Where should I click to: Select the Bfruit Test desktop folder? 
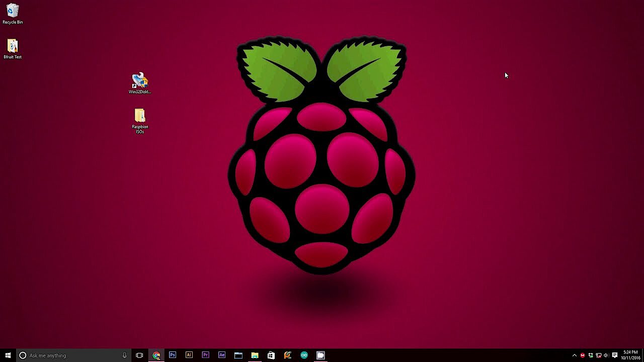point(13,47)
